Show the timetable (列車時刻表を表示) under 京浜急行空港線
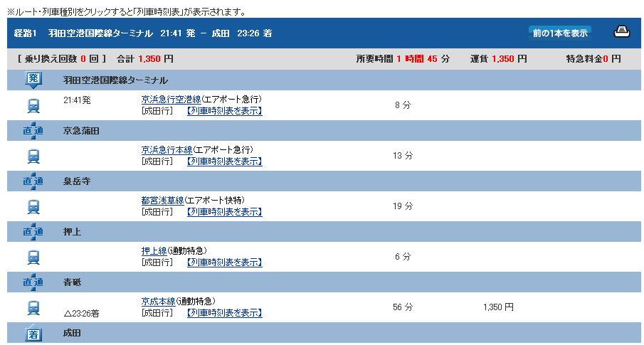 pos(224,111)
